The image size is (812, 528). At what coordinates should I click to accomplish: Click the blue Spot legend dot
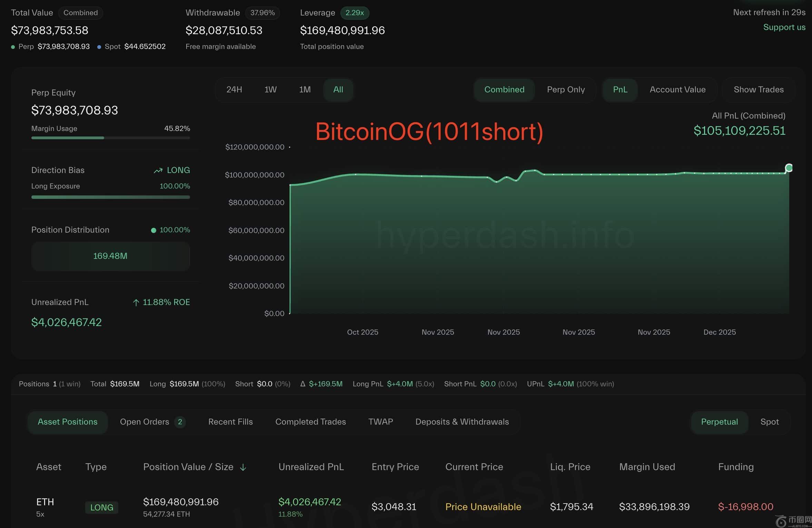pyautogui.click(x=99, y=47)
